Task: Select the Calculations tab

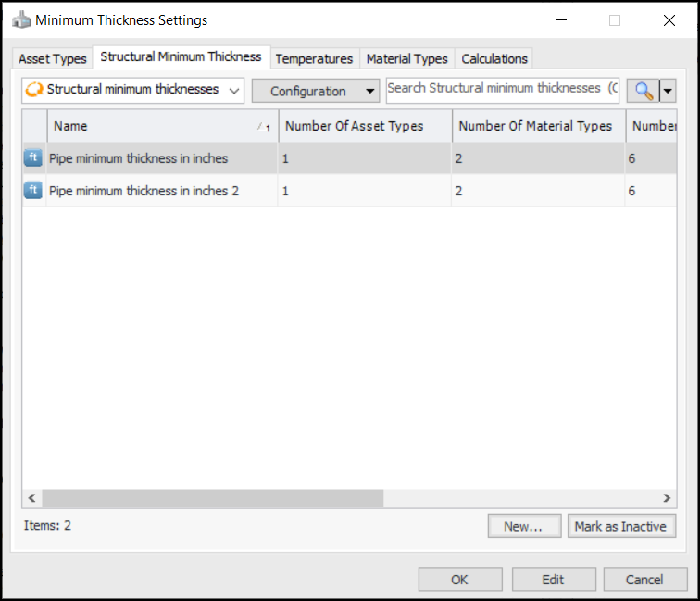Action: pyautogui.click(x=494, y=58)
